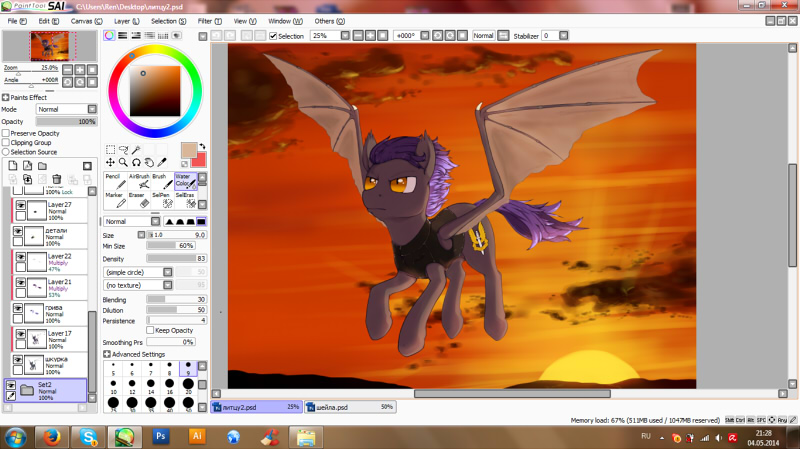Choose the rectangular selection tool
This screenshot has width=800, height=449.
[110, 149]
